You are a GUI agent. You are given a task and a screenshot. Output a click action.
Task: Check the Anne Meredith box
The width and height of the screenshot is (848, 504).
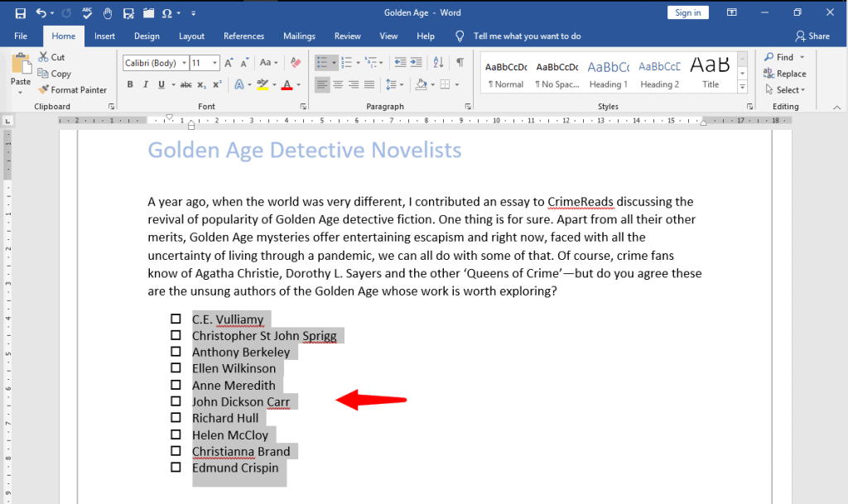click(176, 385)
